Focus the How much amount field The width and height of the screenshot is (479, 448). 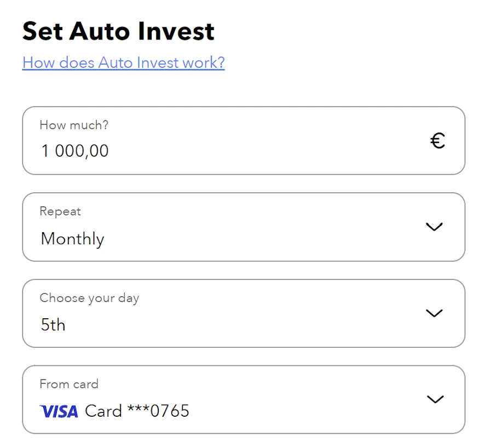[x=244, y=141]
